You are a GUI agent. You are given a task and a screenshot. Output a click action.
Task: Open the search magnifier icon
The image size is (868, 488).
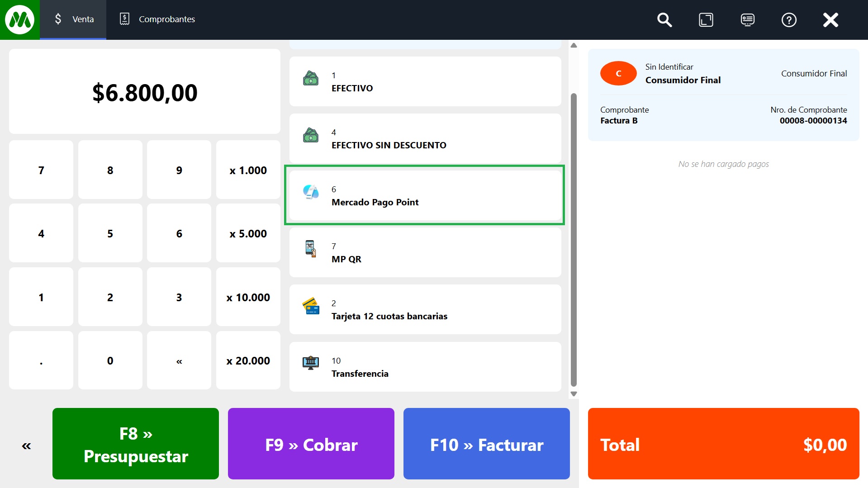point(664,20)
